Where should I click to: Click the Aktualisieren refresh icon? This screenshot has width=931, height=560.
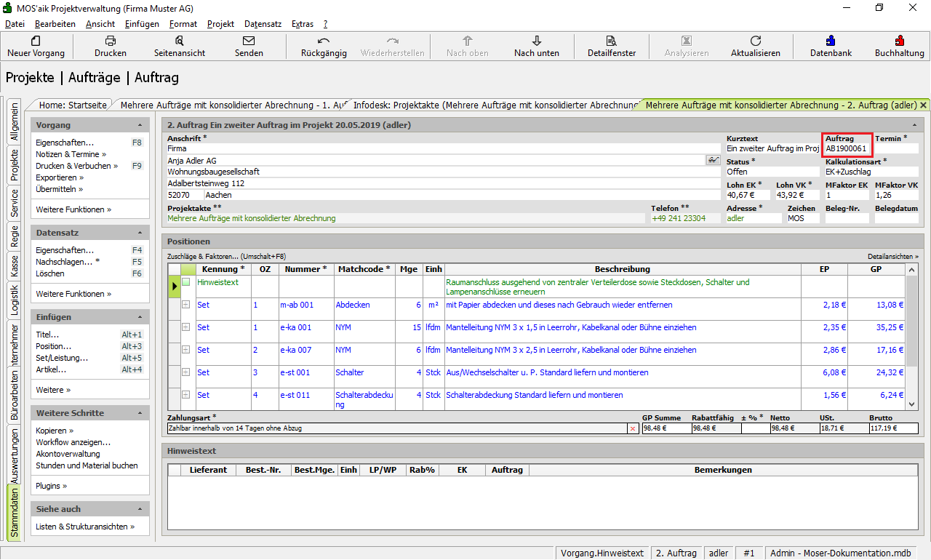pyautogui.click(x=755, y=41)
